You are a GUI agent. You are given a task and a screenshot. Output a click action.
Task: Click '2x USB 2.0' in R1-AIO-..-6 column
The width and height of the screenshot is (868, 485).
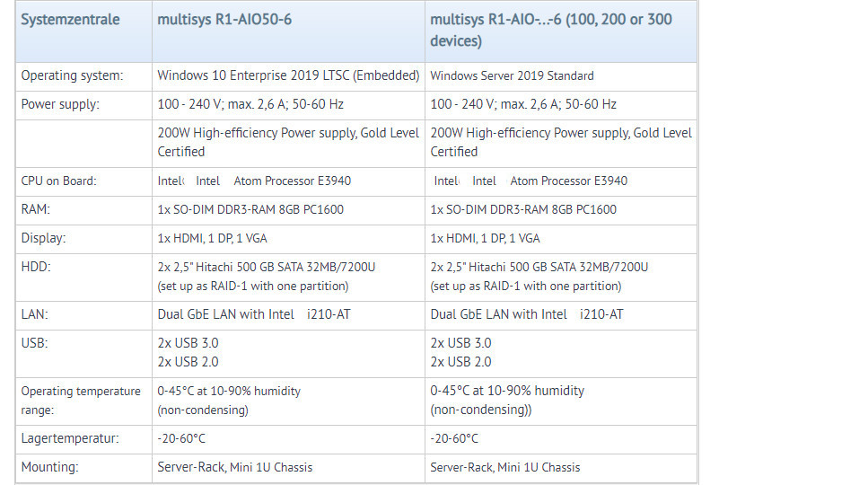(x=460, y=362)
